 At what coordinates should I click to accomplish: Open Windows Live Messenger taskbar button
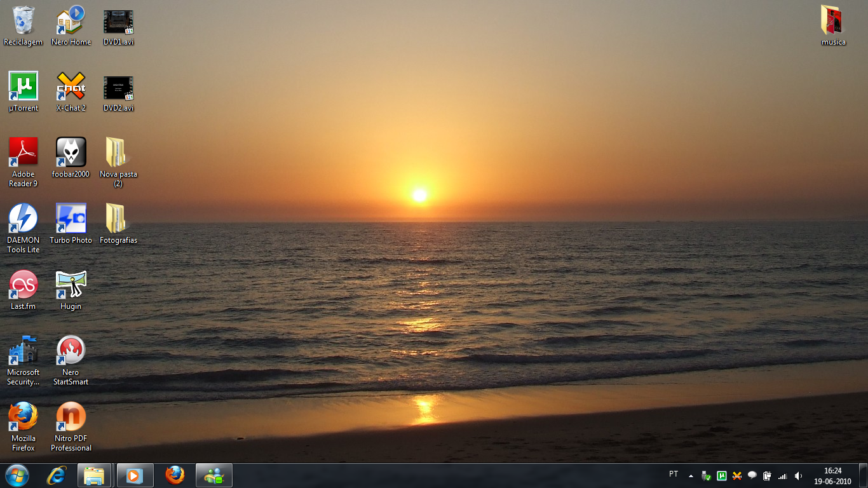point(214,475)
